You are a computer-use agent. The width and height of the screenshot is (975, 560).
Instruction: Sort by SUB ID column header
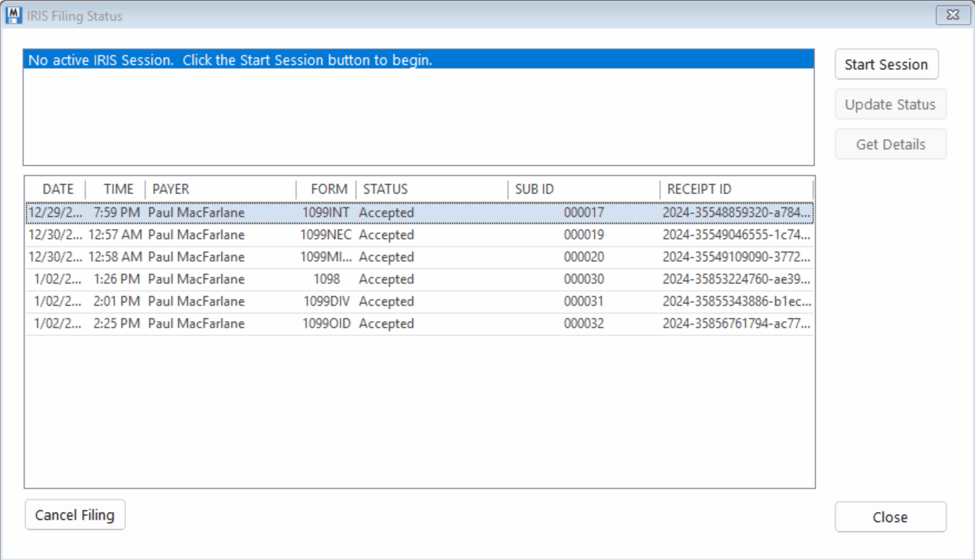pyautogui.click(x=584, y=189)
